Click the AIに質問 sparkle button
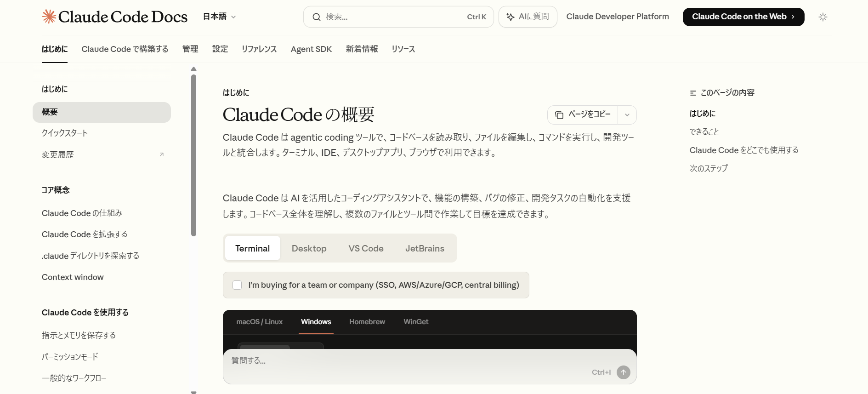The image size is (868, 394). click(x=528, y=17)
